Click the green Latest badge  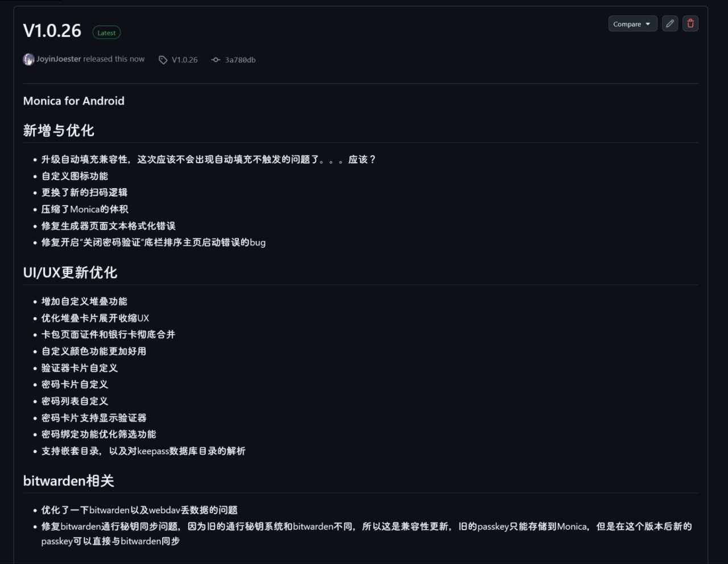coord(106,33)
